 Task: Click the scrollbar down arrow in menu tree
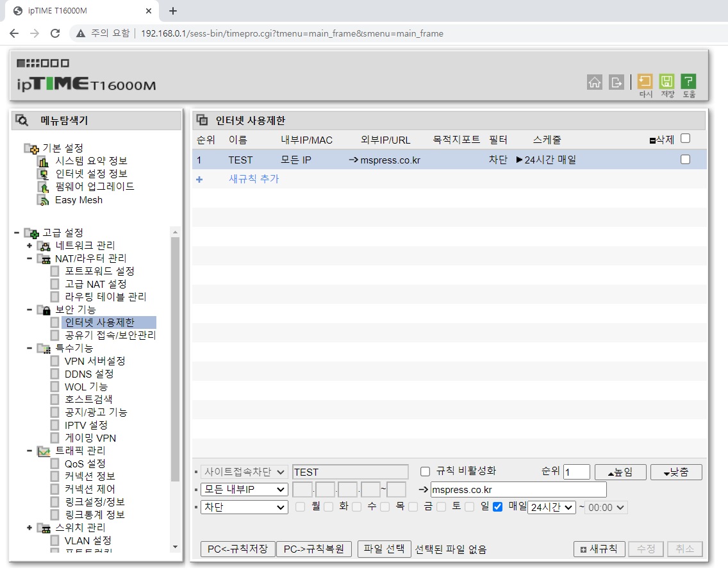(x=175, y=547)
